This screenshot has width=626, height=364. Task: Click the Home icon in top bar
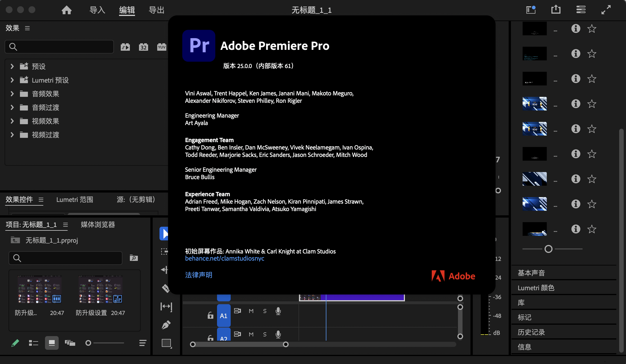pos(66,10)
